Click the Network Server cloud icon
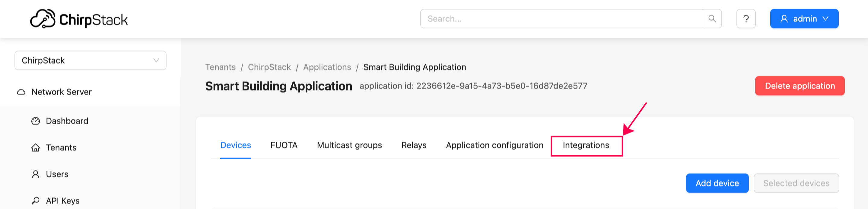This screenshot has width=868, height=209. click(21, 92)
